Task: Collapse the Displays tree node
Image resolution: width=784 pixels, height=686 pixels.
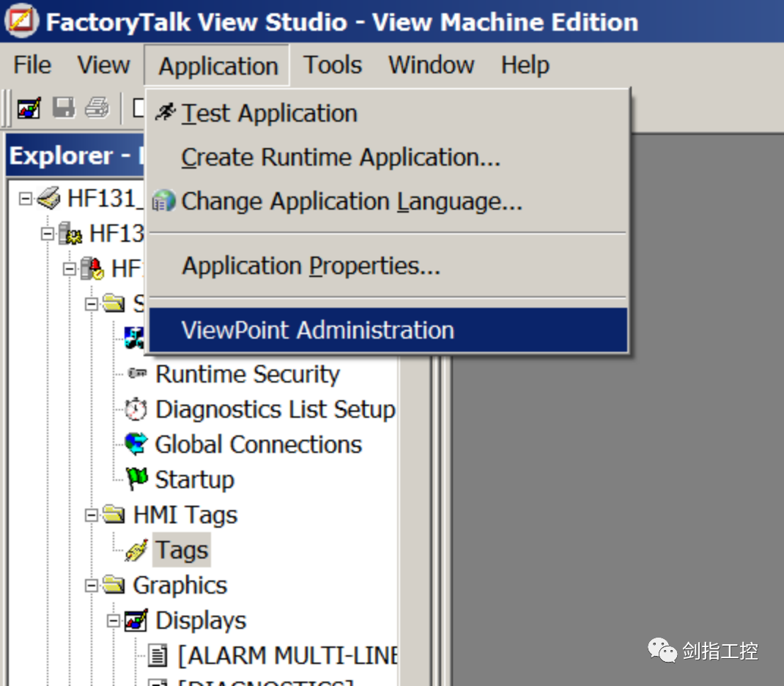Action: pos(114,621)
